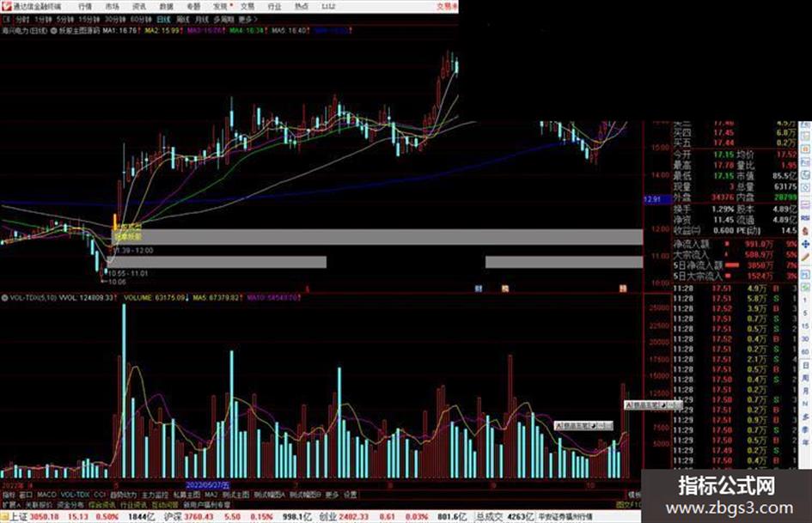
Task: Open the 资讯 menu
Action: [139, 6]
